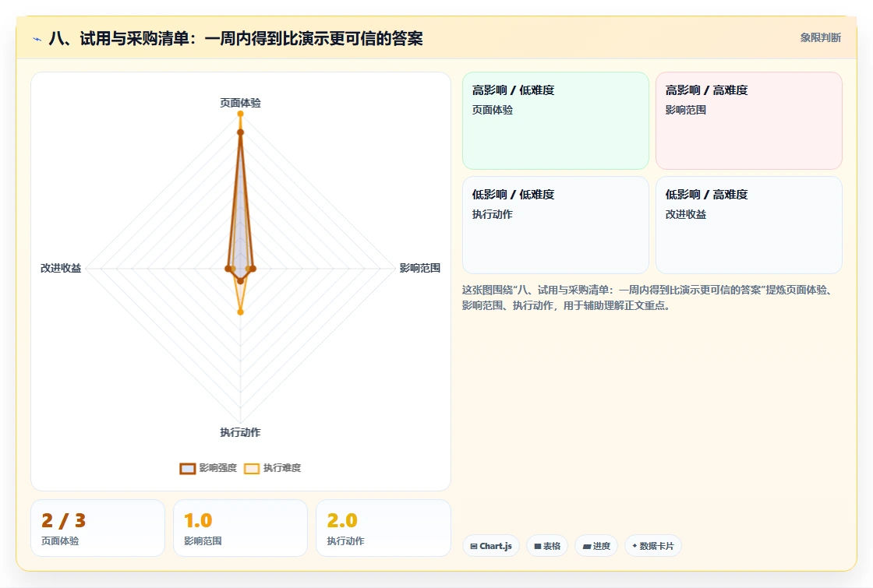Click 改进收益 text in quadrant card
Viewport: 873px width, 588px height.
click(686, 215)
